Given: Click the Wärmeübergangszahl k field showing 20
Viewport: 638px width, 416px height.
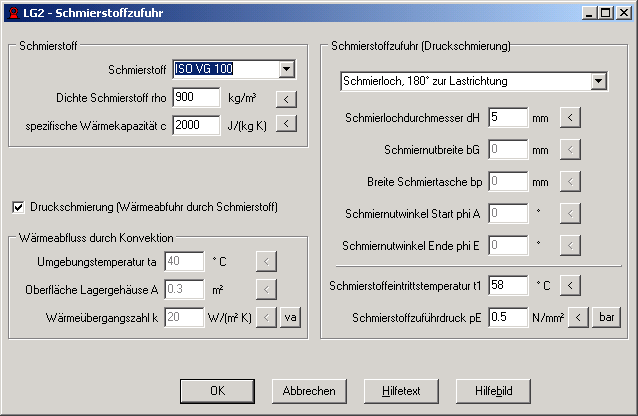Looking at the screenshot, I should 184,317.
